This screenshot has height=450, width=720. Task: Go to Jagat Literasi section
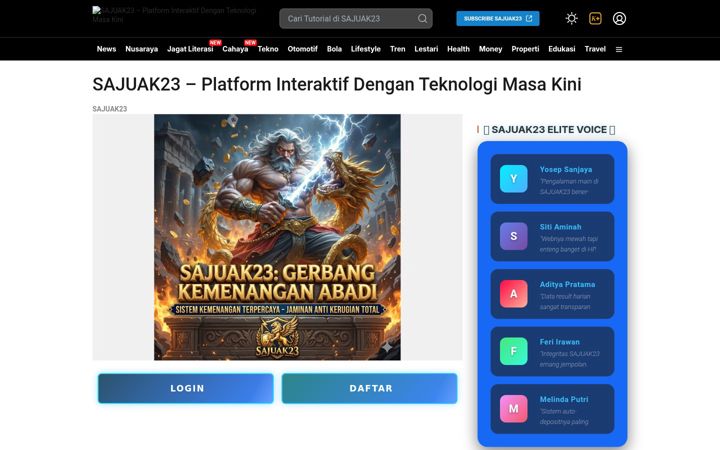pos(190,49)
